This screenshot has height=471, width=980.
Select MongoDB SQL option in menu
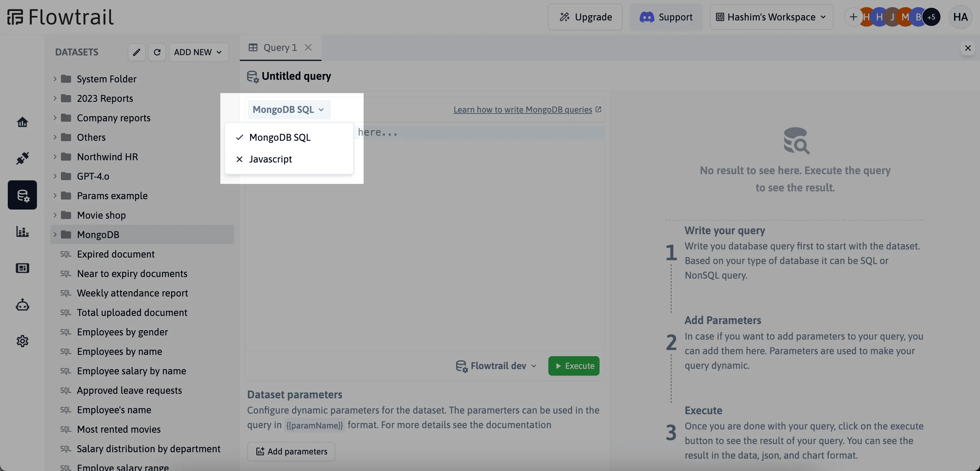click(289, 138)
